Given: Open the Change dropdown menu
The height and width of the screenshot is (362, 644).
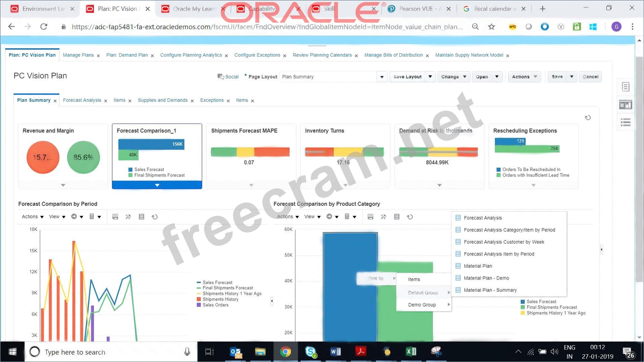Looking at the screenshot, I should point(454,77).
